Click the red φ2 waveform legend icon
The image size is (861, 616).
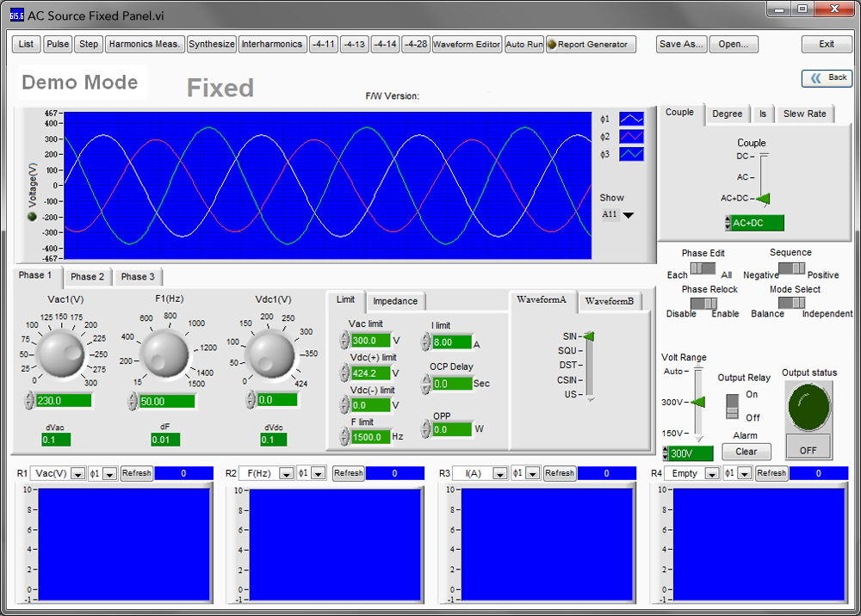(631, 137)
